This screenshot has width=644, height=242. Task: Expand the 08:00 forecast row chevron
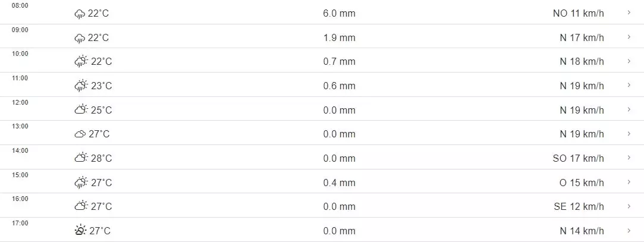629,13
